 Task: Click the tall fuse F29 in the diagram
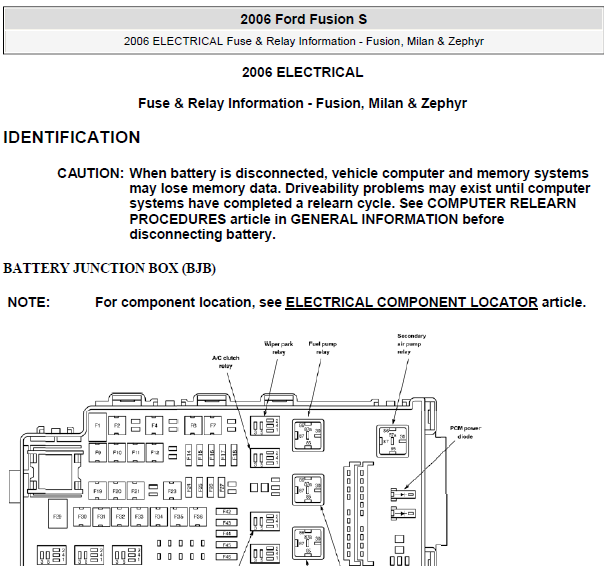click(58, 514)
